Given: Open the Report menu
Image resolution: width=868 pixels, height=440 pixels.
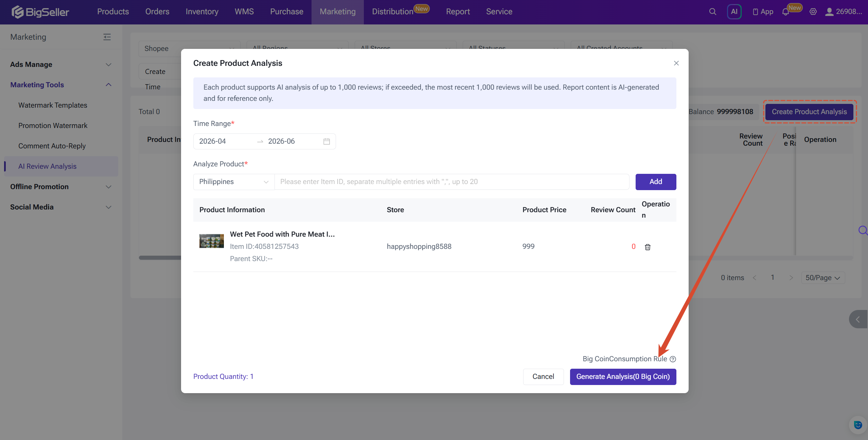Looking at the screenshot, I should 458,12.
